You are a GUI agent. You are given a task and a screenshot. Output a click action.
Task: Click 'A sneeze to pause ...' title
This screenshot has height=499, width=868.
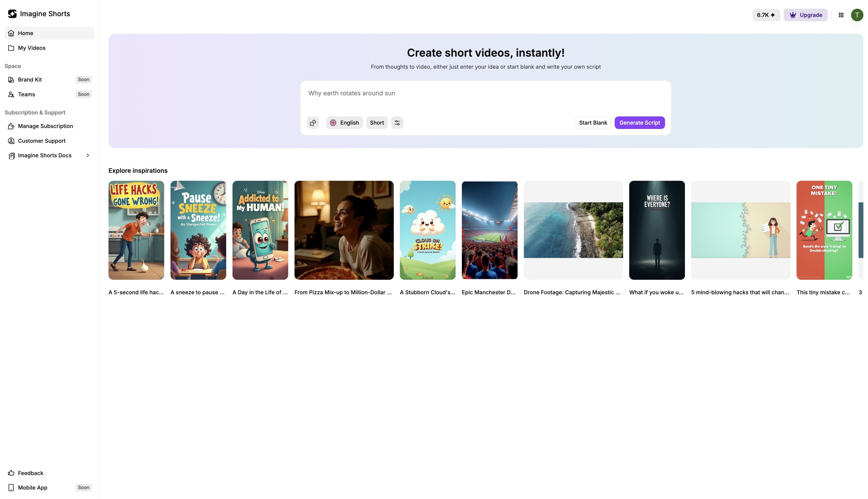coord(198,292)
